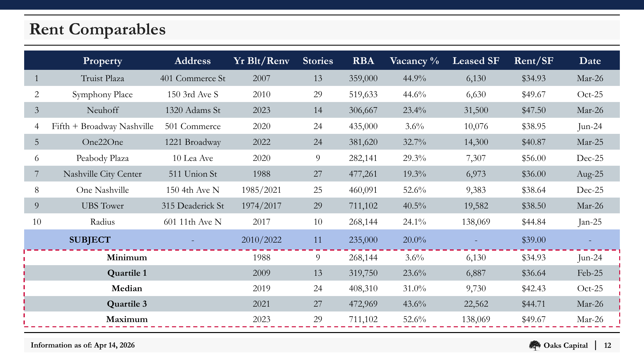
Task: Click the '511 Union St' address cell
Action: click(x=193, y=174)
